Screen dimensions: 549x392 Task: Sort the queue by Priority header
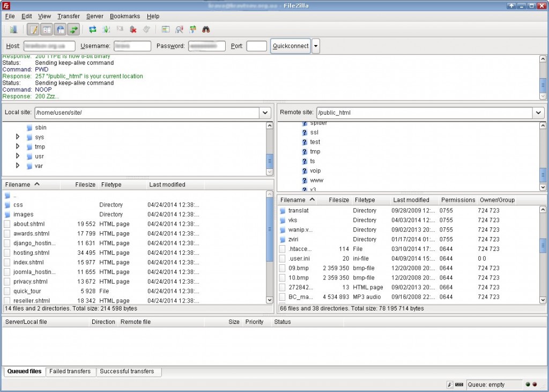[x=256, y=322]
